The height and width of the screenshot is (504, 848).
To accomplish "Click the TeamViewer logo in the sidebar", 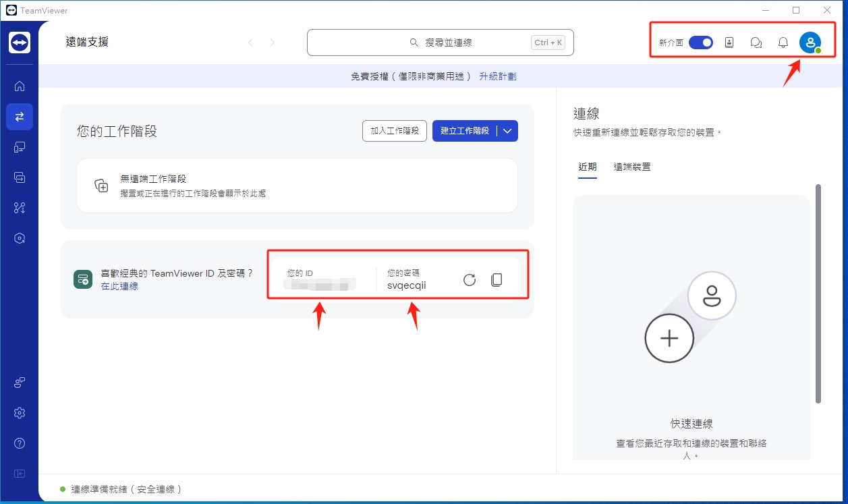I will click(20, 43).
